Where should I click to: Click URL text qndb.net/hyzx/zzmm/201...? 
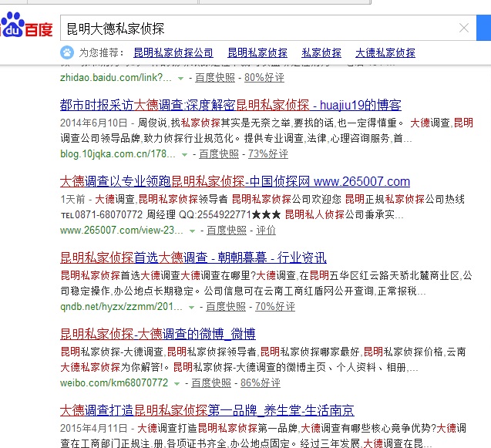[x=121, y=307]
